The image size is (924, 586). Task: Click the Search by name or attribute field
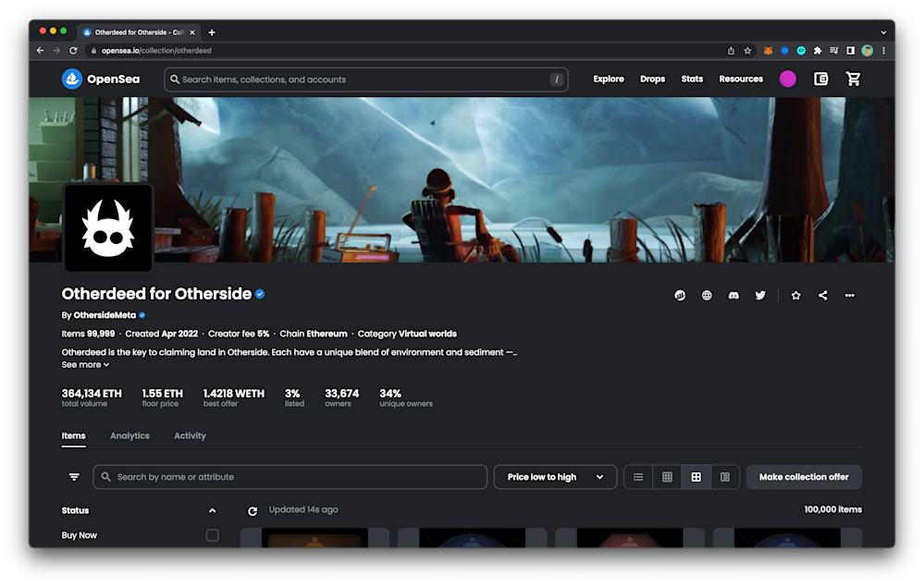[x=290, y=477]
